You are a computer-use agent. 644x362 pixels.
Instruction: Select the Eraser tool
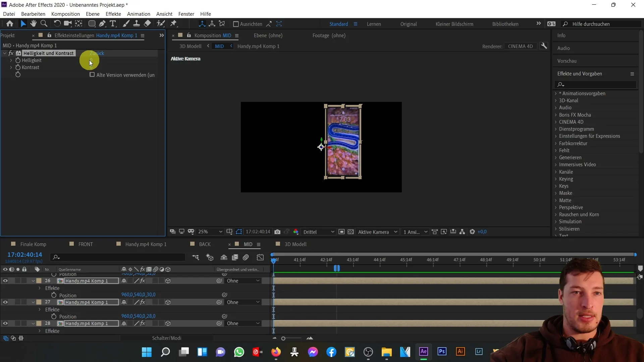point(147,24)
